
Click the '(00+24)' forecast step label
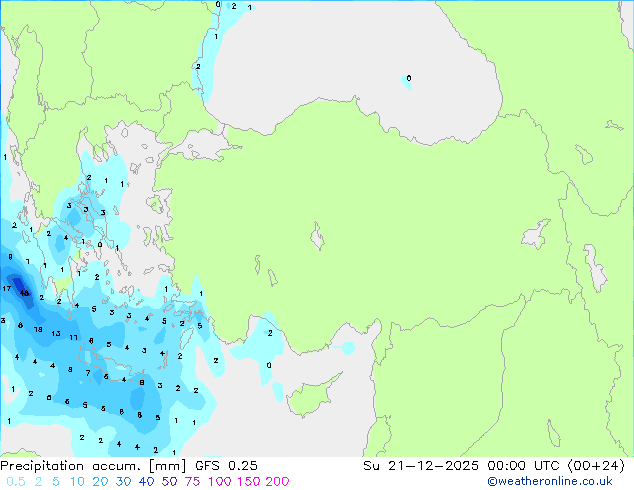pyautogui.click(x=596, y=466)
